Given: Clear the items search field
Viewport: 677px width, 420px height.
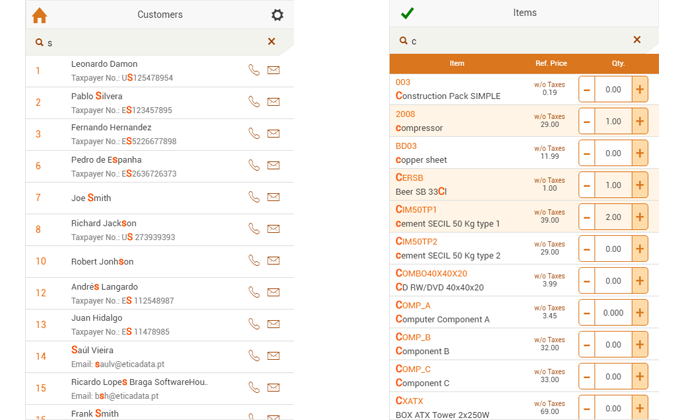Looking at the screenshot, I should point(637,40).
